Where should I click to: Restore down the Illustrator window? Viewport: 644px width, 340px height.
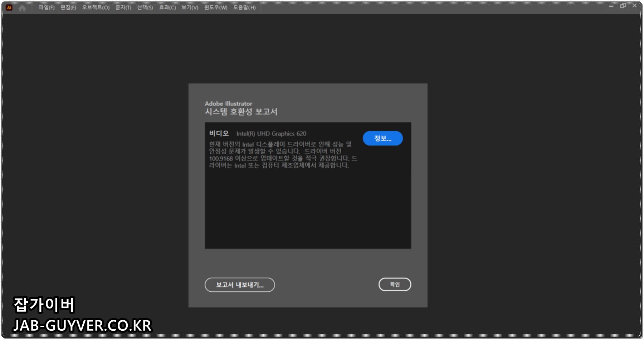point(623,6)
